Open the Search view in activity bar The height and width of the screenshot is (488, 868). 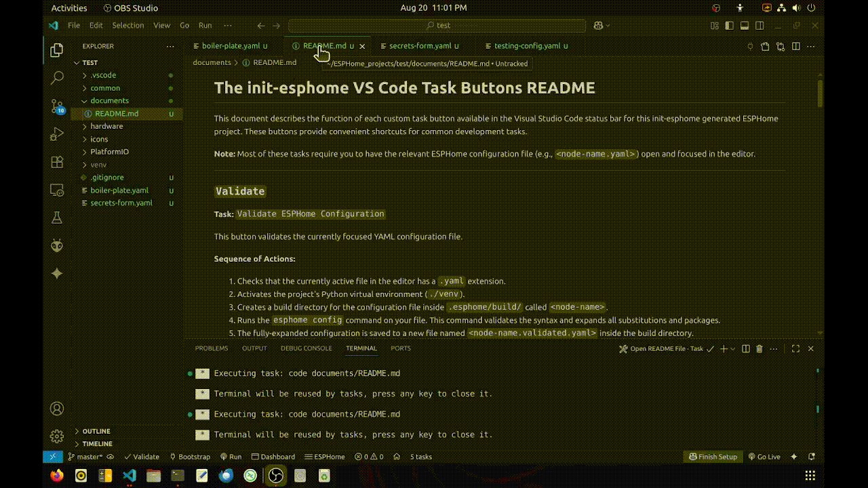pyautogui.click(x=57, y=78)
